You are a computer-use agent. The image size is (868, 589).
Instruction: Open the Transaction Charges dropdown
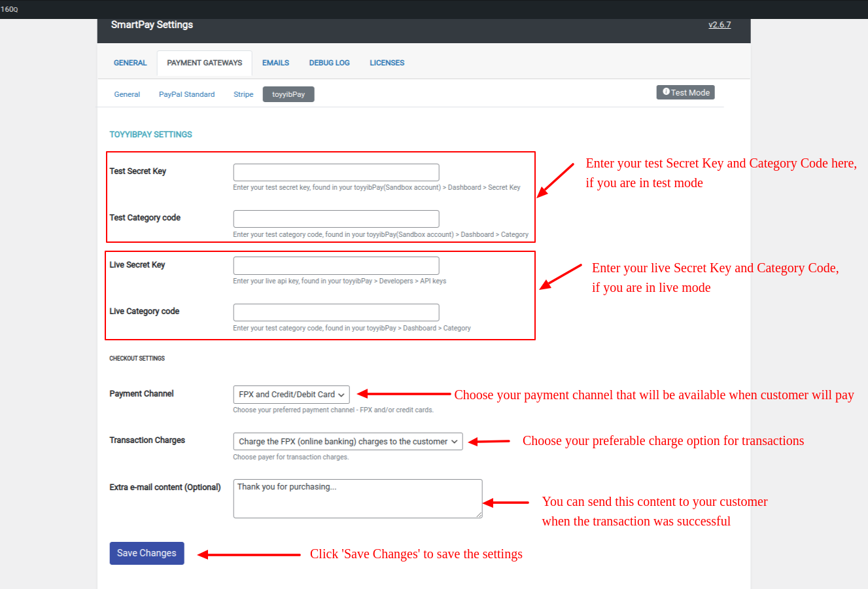[x=348, y=441]
